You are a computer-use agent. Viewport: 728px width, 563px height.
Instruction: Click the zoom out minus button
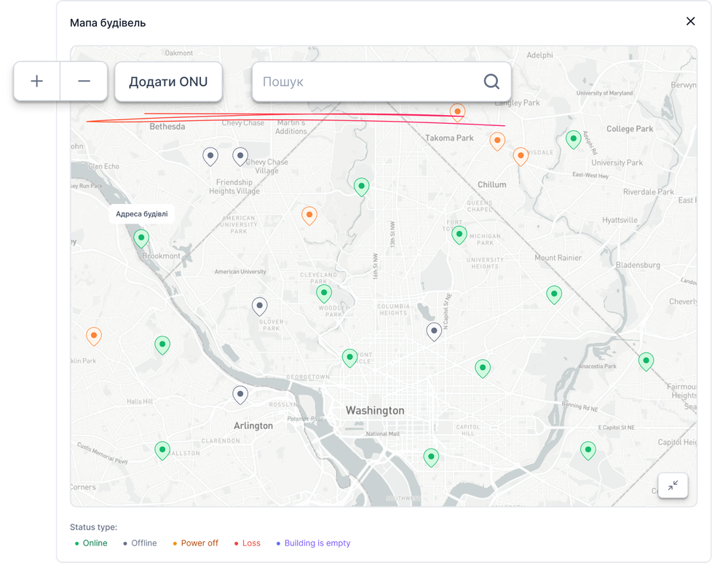click(x=84, y=82)
